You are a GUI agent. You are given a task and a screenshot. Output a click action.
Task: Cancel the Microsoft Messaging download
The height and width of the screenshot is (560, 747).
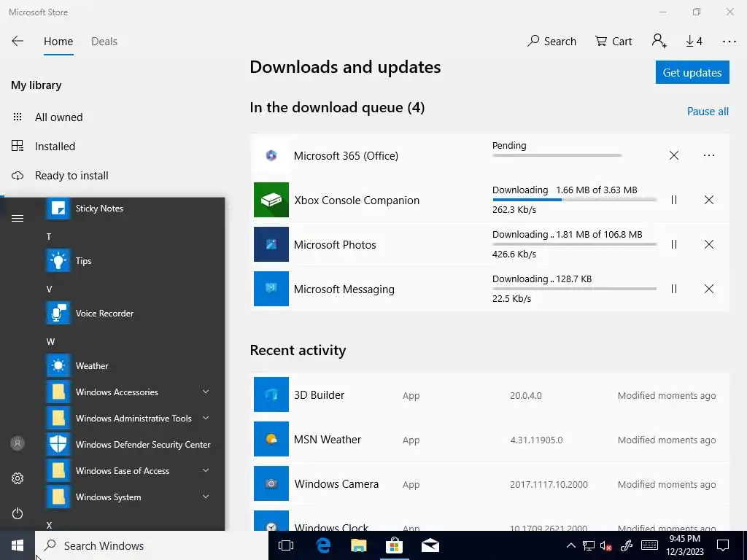pos(709,289)
